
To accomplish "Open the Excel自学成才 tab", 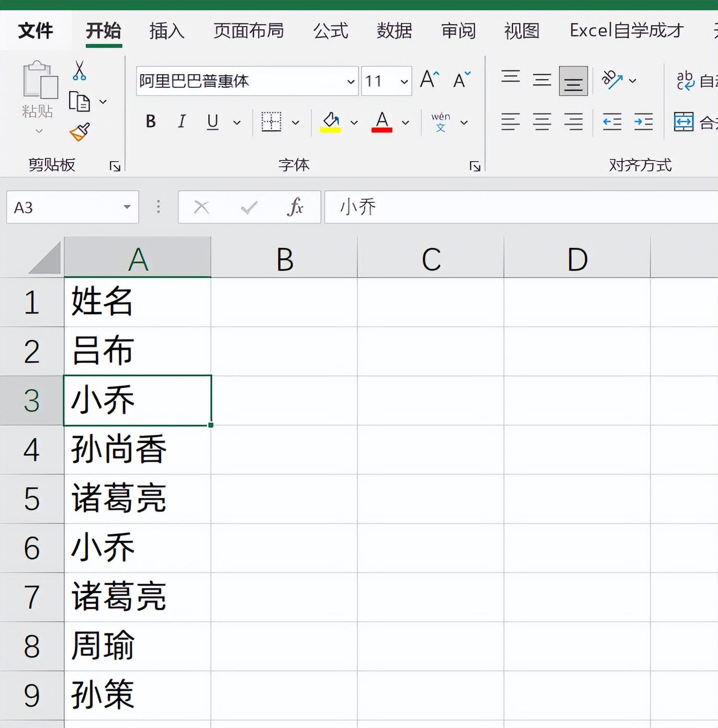I will pos(626,30).
